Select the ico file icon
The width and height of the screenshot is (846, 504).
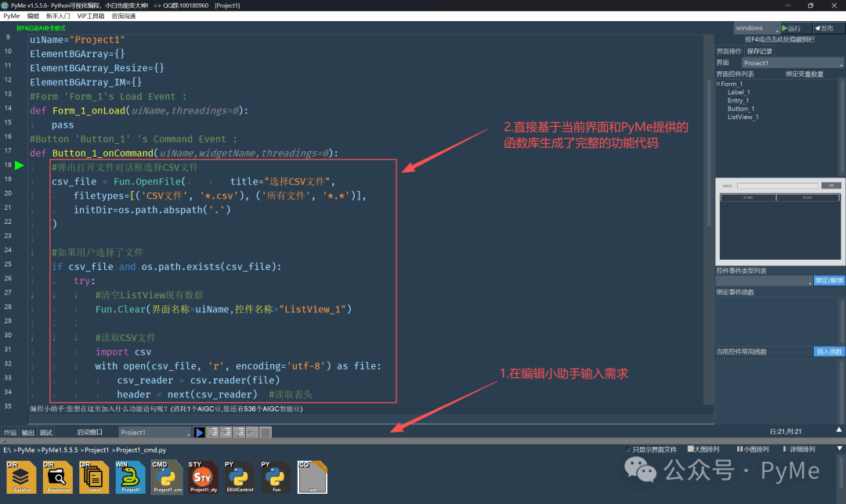click(x=312, y=477)
